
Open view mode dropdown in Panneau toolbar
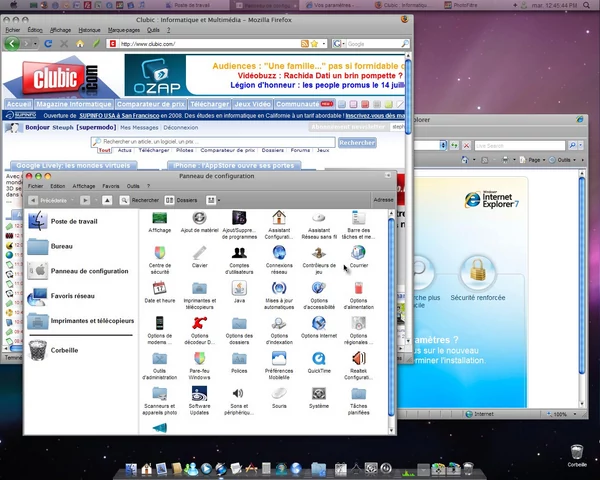[219, 200]
